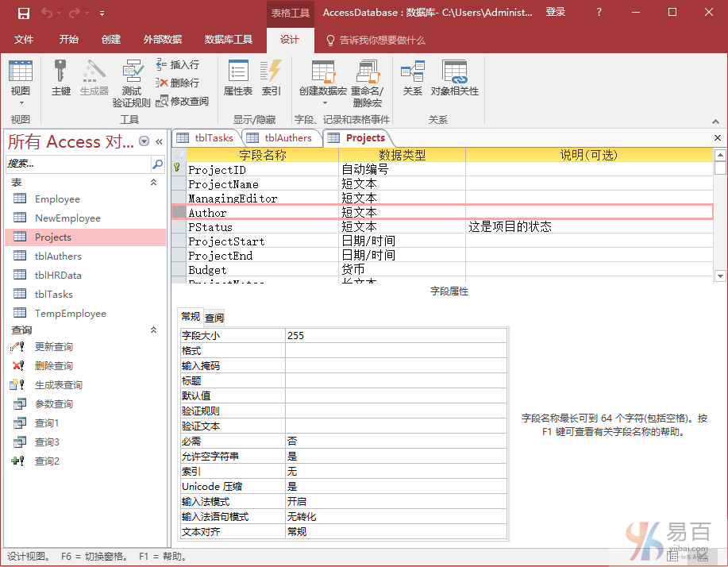Image resolution: width=728 pixels, height=567 pixels.
Task: Open the 索引 indexes window
Action: (272, 78)
